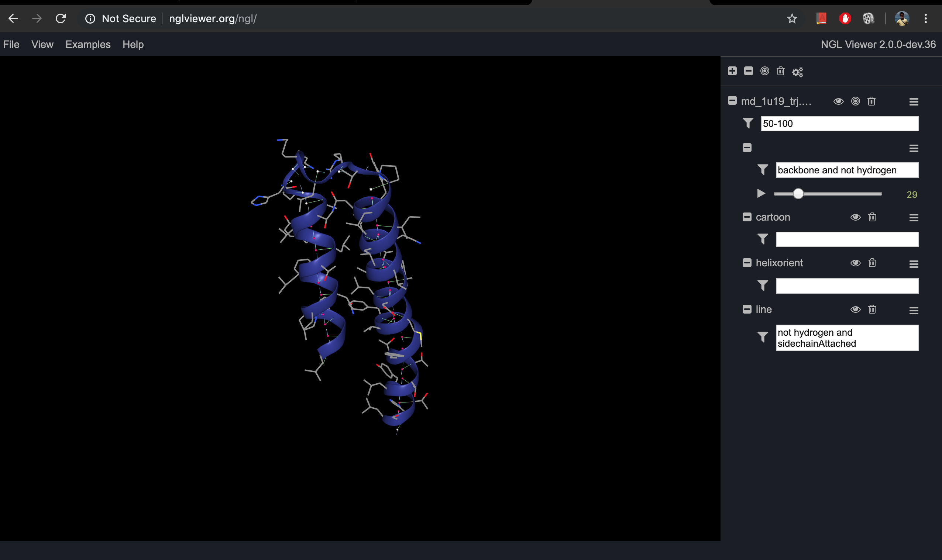Open the Examples menu
Image resolution: width=942 pixels, height=560 pixels.
click(x=87, y=45)
